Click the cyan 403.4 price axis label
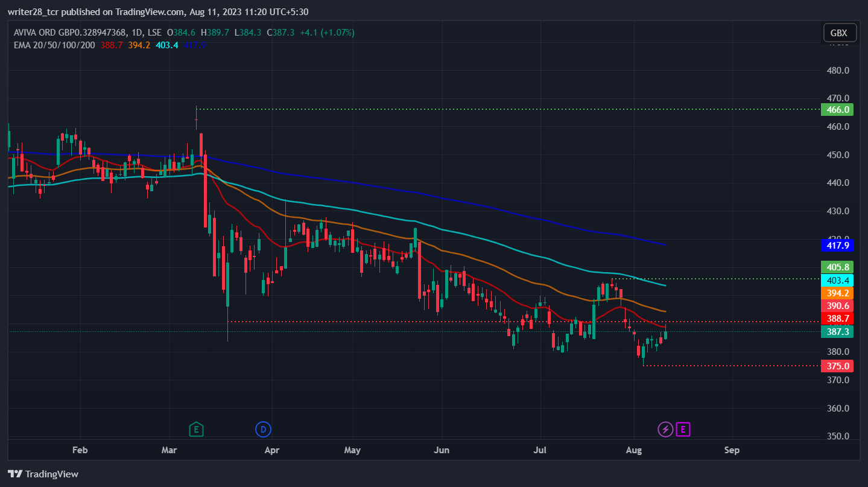This screenshot has height=487, width=868. tap(837, 280)
